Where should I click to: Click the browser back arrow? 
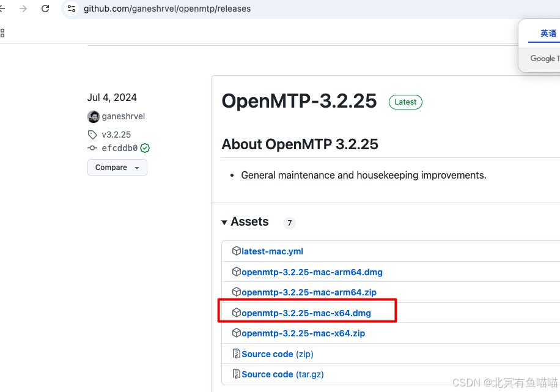pos(2,9)
